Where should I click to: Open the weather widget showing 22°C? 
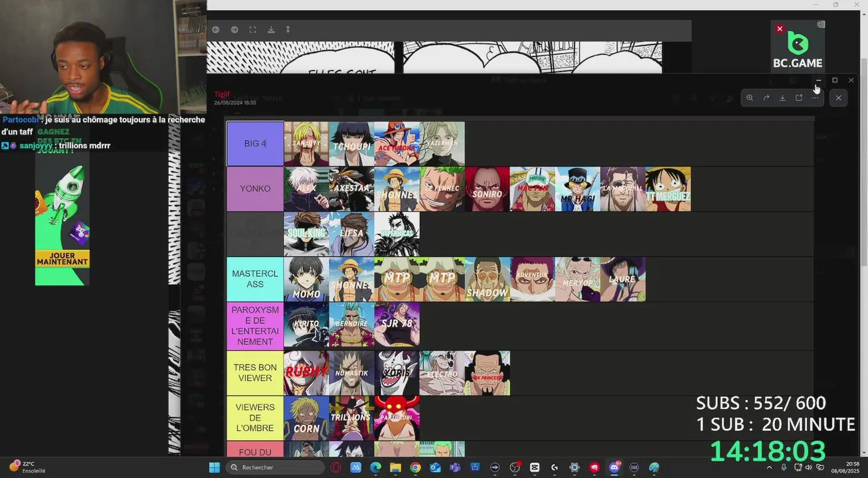[27, 467]
